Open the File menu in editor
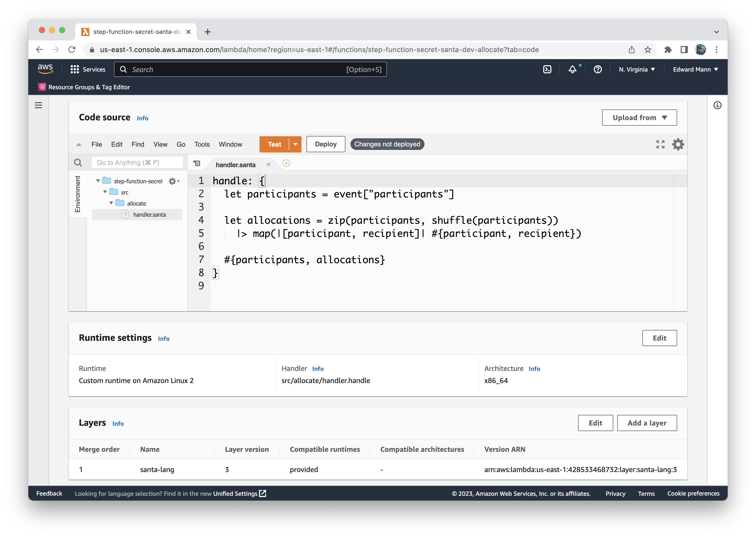The image size is (756, 538). 97,144
